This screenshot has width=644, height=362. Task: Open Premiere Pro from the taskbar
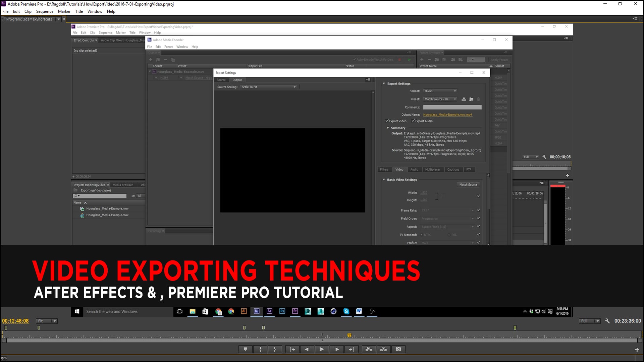(x=295, y=311)
